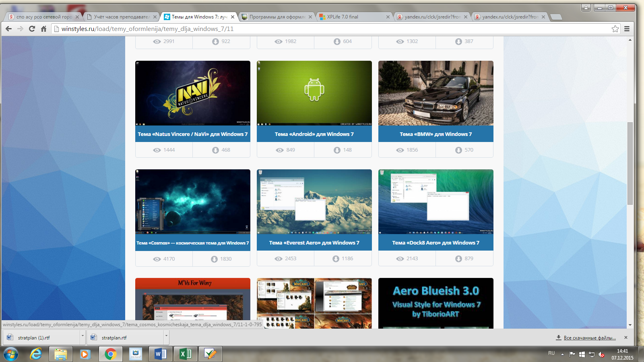Click 'Тема «Cosmos»' title link
This screenshot has width=644, height=362.
coord(193,243)
